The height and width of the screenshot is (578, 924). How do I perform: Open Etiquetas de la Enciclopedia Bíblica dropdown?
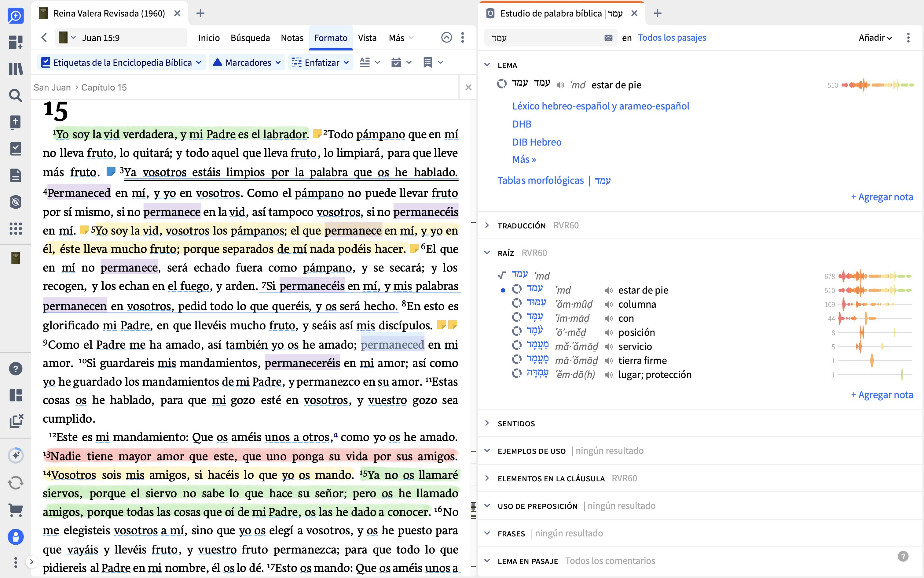click(199, 62)
